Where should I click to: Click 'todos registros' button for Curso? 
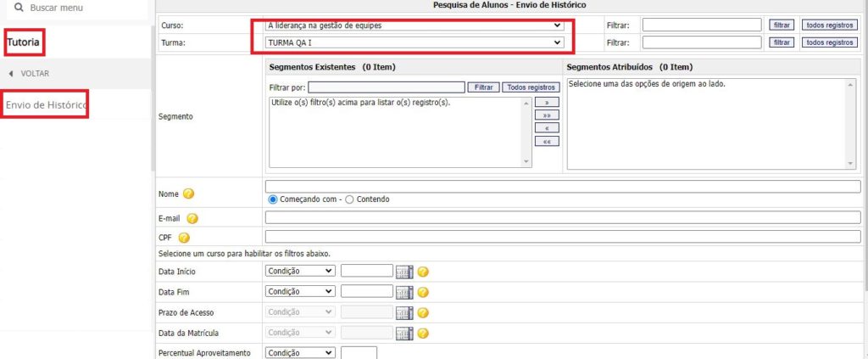point(829,25)
